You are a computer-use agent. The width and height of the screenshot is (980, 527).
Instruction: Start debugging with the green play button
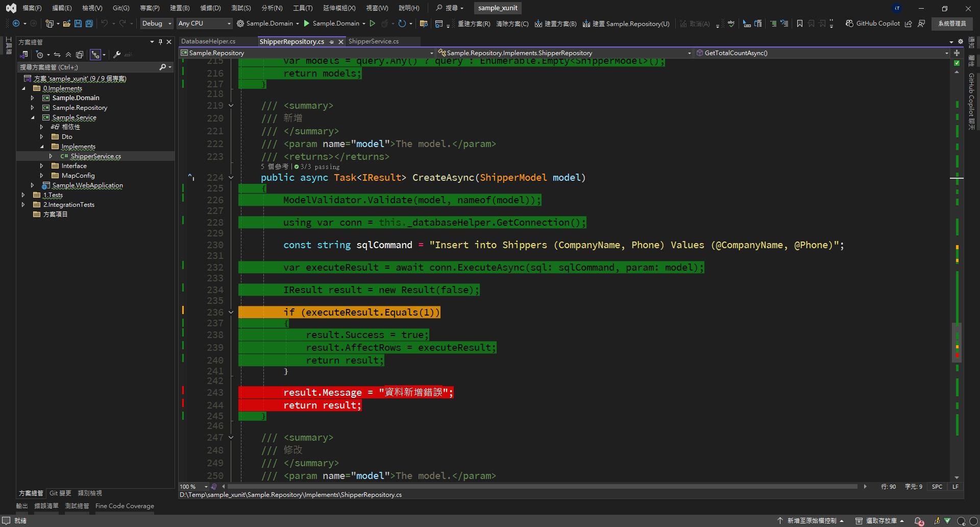click(x=306, y=23)
